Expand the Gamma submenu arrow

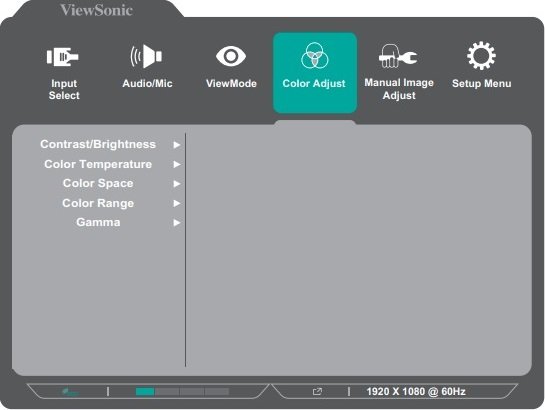(177, 222)
